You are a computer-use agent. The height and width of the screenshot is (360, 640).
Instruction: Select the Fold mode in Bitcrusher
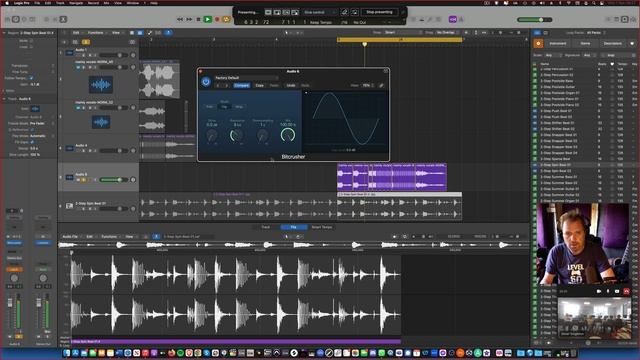[x=209, y=107]
